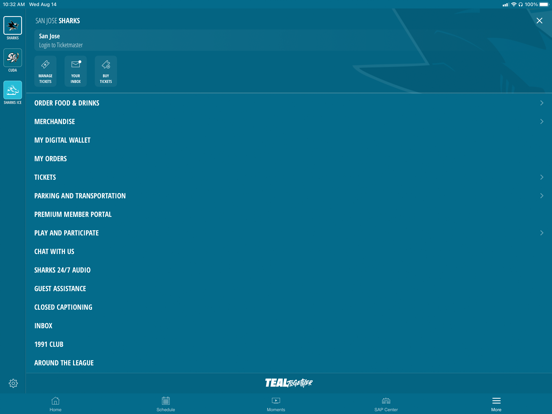Screen dimensions: 552x414
Task: Select the Sharks Ice icon in sidebar
Action: pos(13,90)
